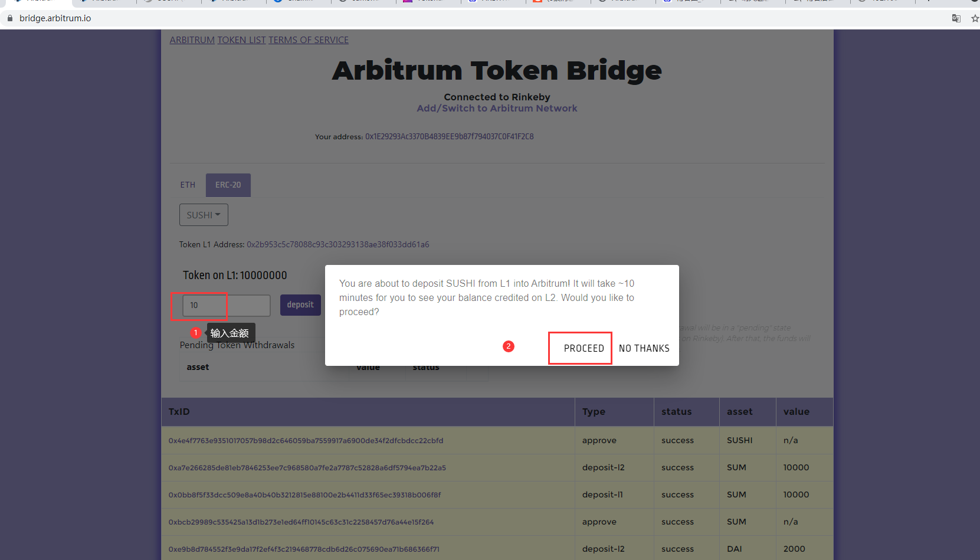Click the Pending Token Withdrawals heading
The image size is (980, 560).
tap(237, 345)
